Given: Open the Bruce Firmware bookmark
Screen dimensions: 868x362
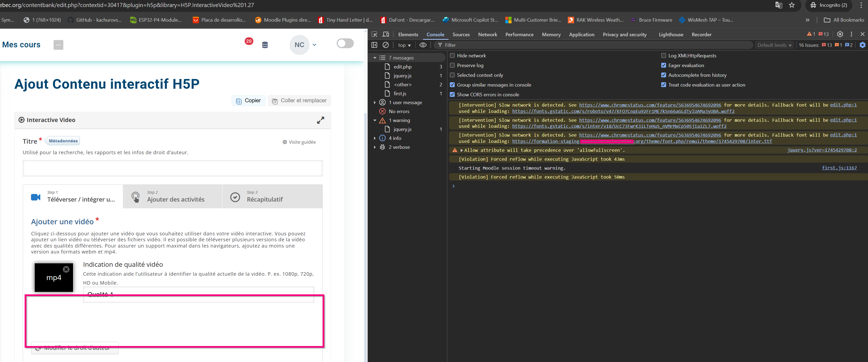Looking at the screenshot, I should coord(651,20).
